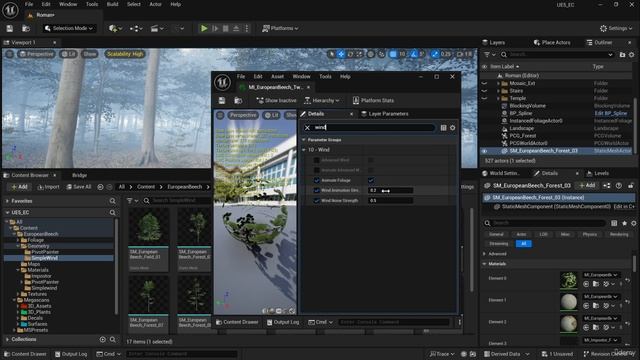The image size is (640, 360).
Task: Open the Platforms menu
Action: click(x=280, y=28)
